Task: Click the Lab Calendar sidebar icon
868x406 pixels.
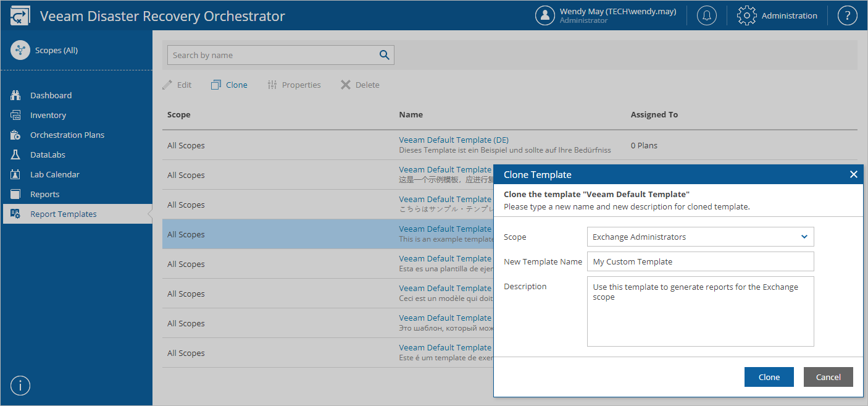Action: [x=16, y=174]
